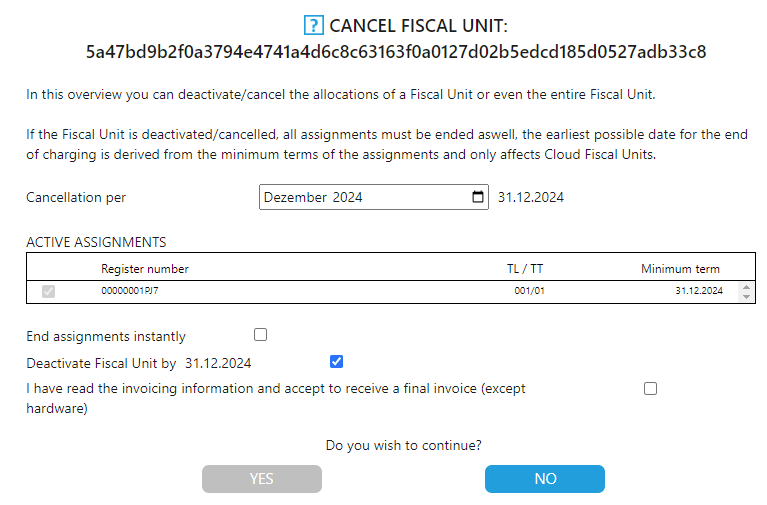
Task: Click the row's minimum term date
Action: 697,291
